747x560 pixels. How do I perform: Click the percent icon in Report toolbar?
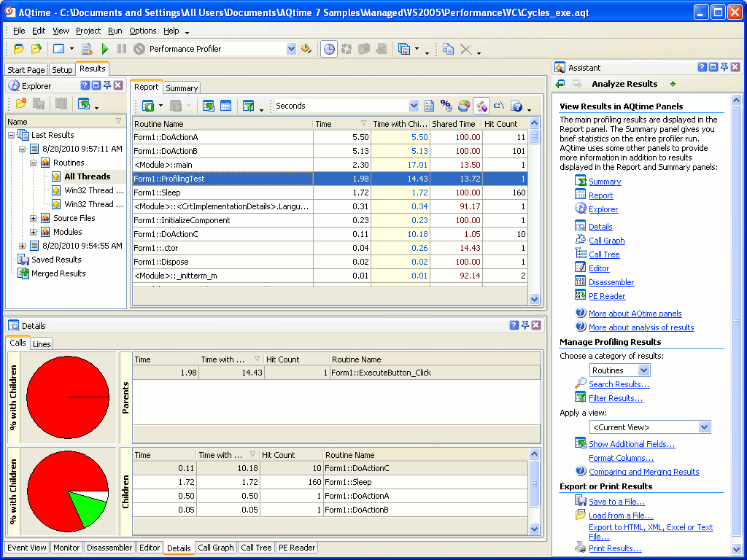[446, 106]
